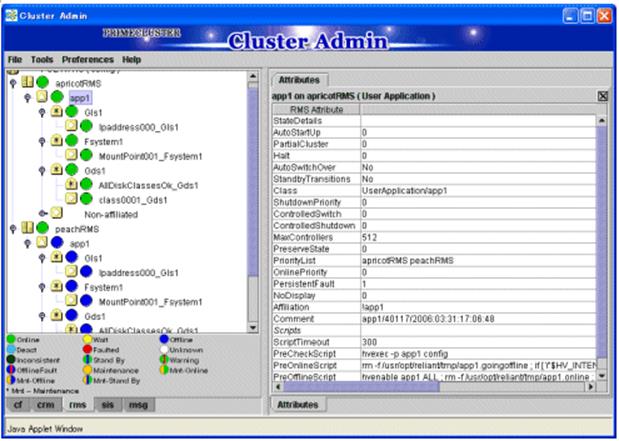Close the app1 attributes panel
This screenshot has width=619, height=441.
(602, 96)
